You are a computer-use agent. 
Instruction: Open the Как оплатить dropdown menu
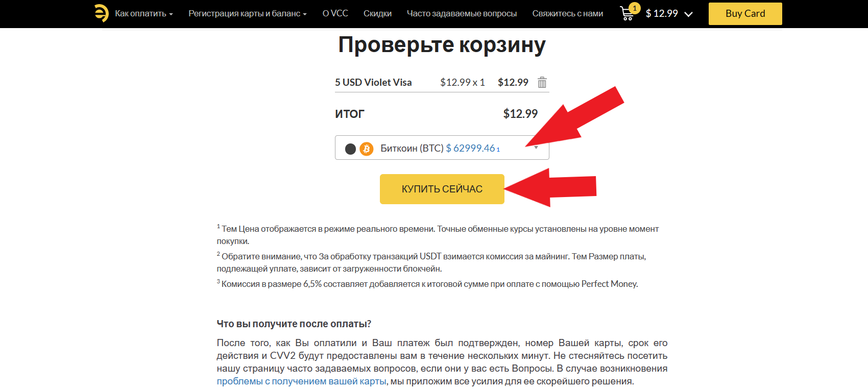(x=144, y=13)
